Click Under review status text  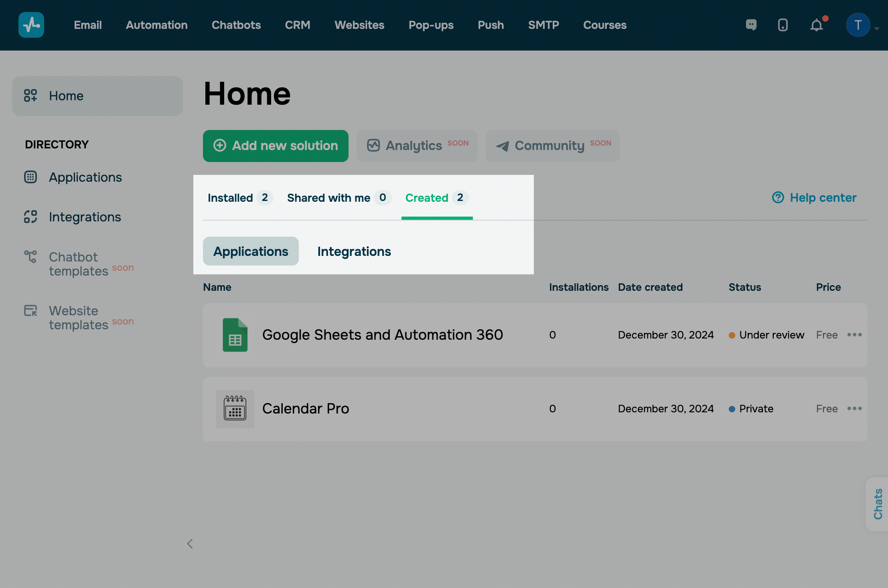[772, 335]
